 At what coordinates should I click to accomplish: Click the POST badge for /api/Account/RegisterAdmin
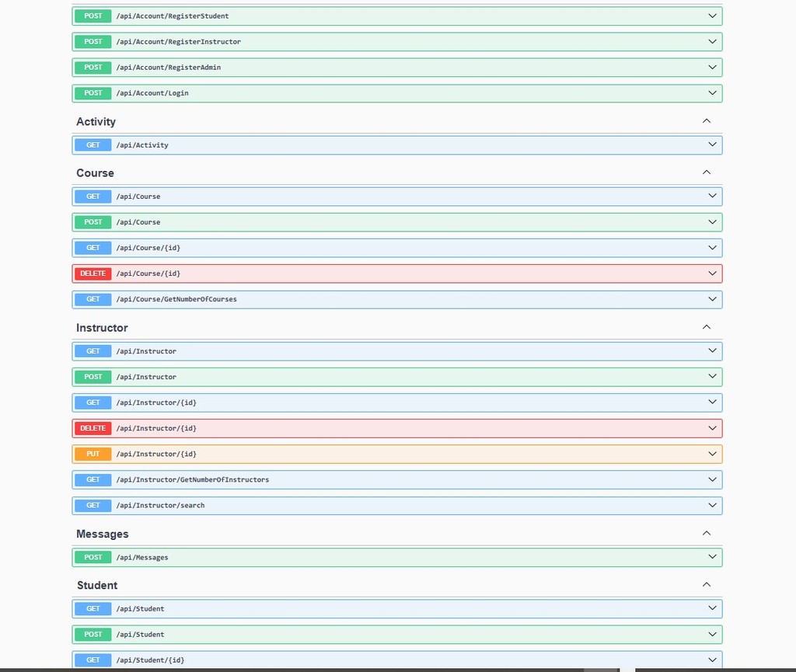click(93, 68)
